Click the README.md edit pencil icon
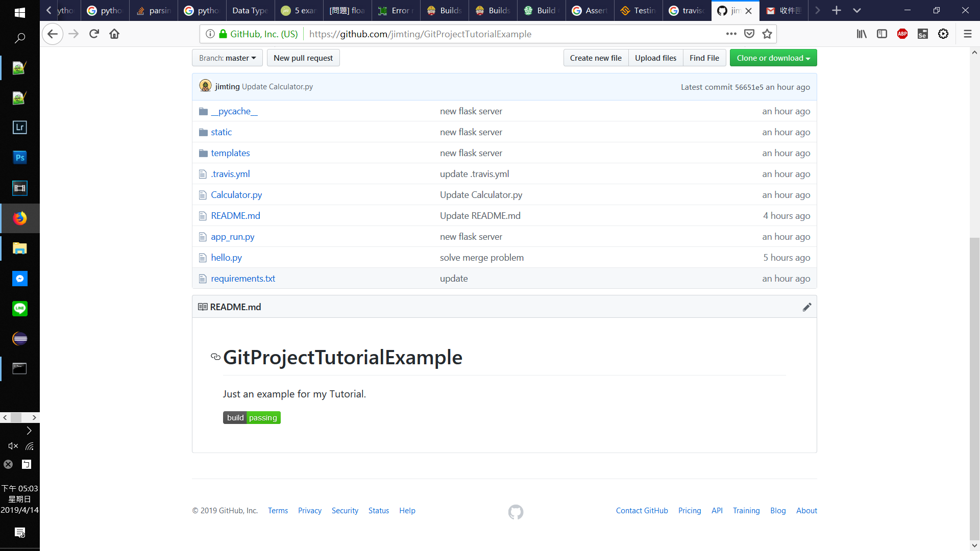The width and height of the screenshot is (980, 551). pyautogui.click(x=806, y=307)
